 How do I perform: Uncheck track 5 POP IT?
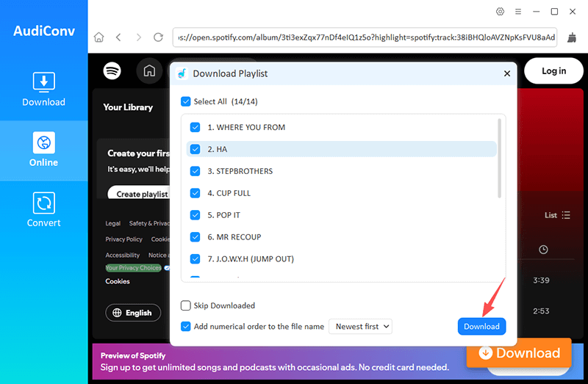[195, 215]
